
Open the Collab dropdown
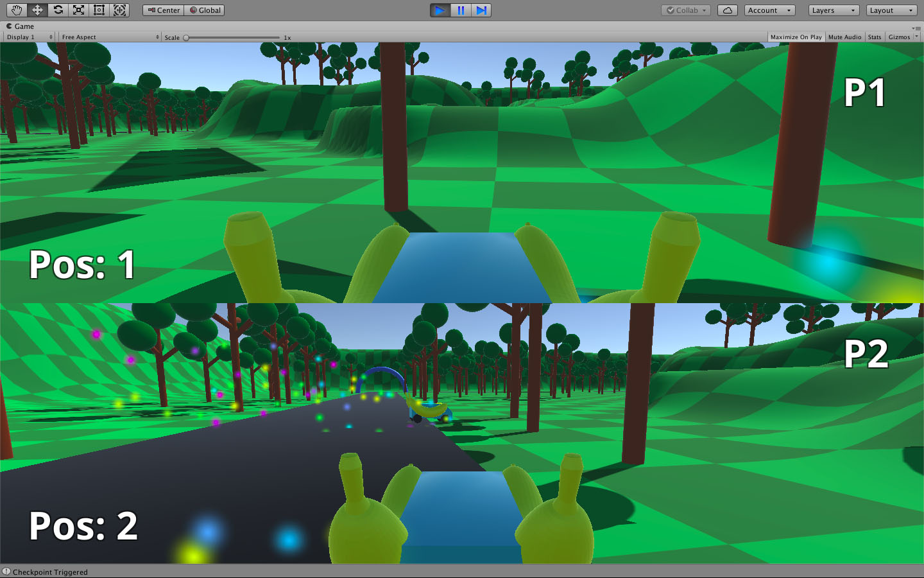pos(686,10)
